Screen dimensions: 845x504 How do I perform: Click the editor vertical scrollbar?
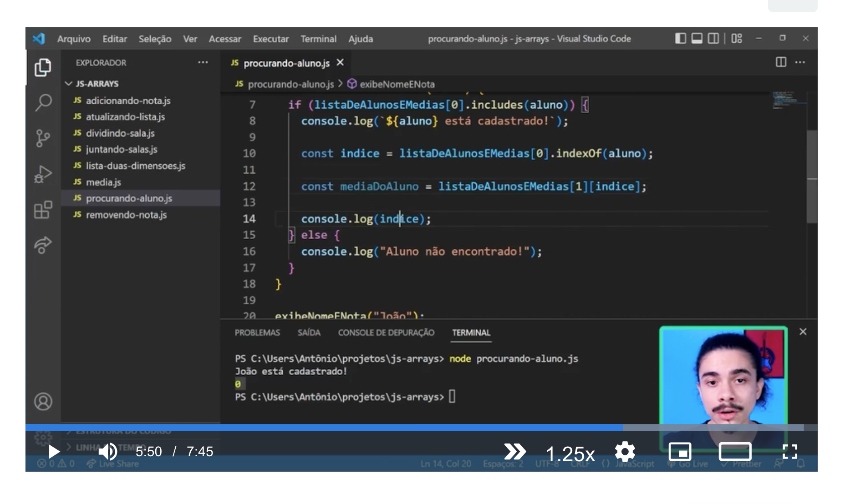pos(812,177)
